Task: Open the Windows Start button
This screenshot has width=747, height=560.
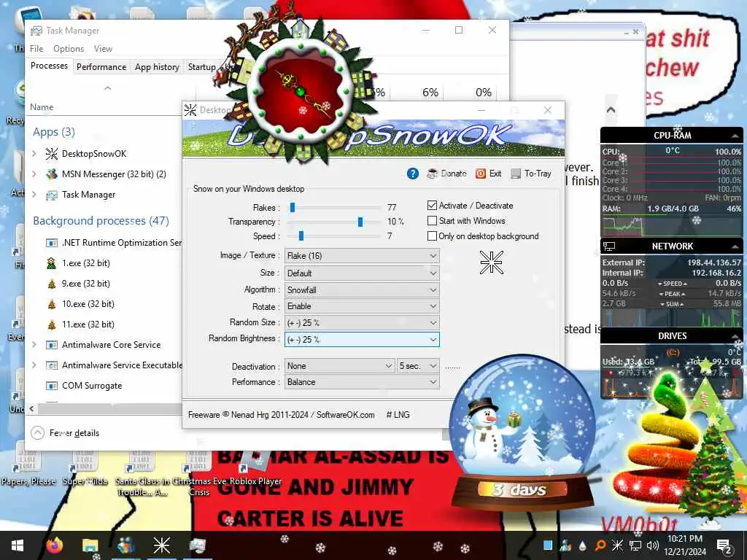Action: (x=18, y=545)
